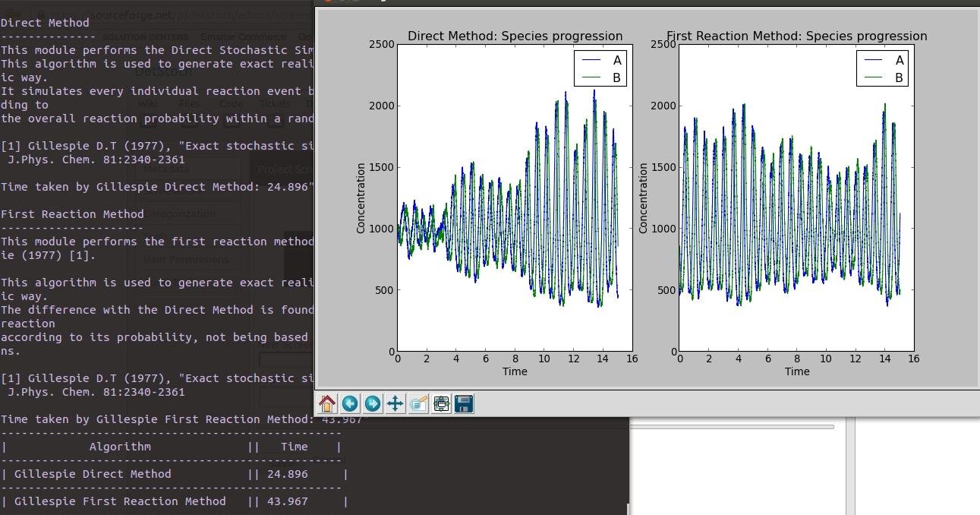
Task: Click the 'This module performs the Direct Stochastic' line
Action: (x=156, y=50)
